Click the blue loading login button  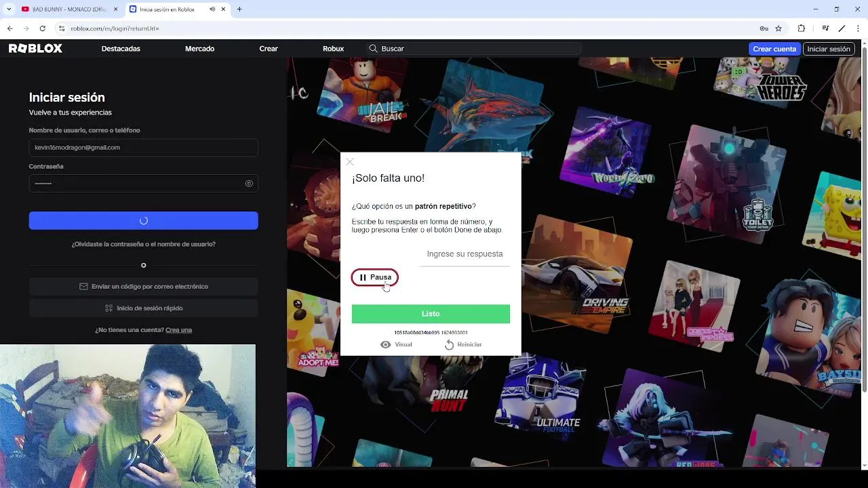click(143, 220)
